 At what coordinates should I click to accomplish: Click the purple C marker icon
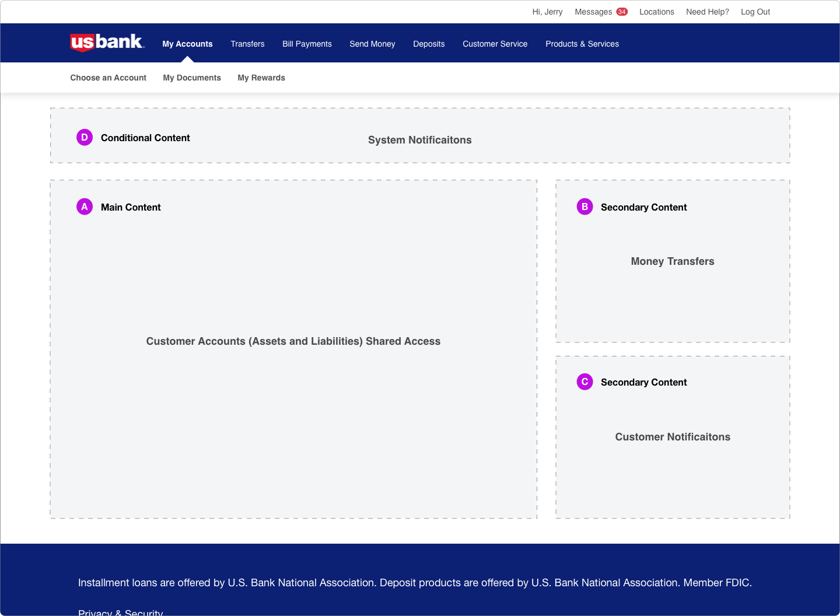coord(584,381)
